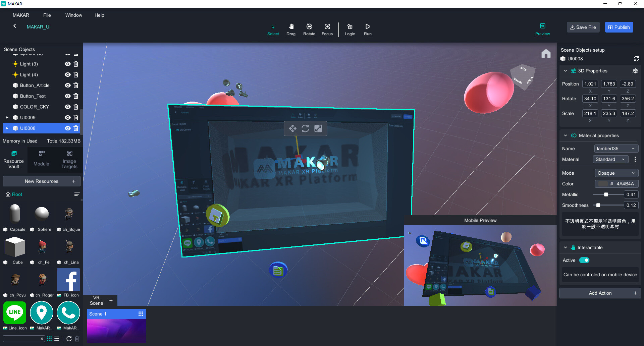Viewport: 644px width, 346px height.
Task: Open the Mode dropdown showing Opaque
Action: pos(616,173)
